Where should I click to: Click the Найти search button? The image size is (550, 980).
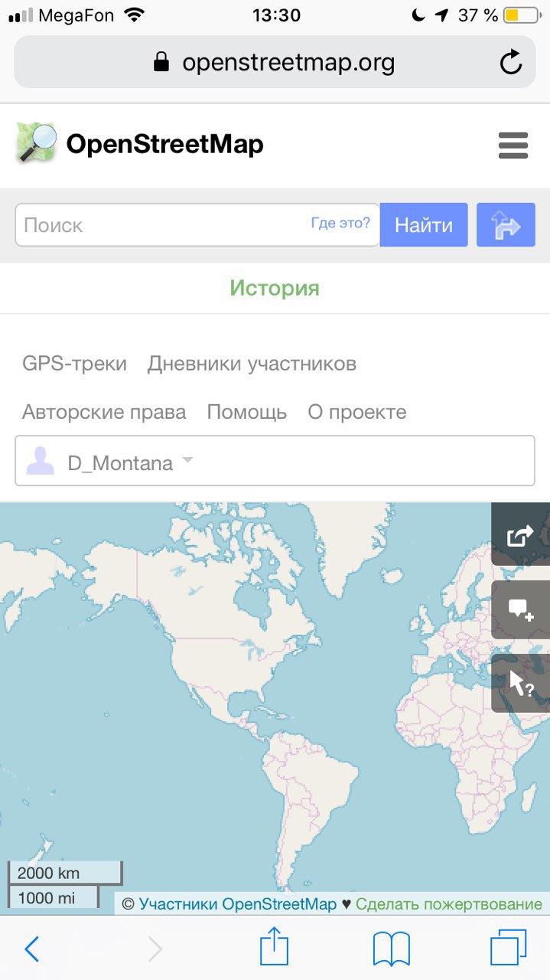point(424,225)
